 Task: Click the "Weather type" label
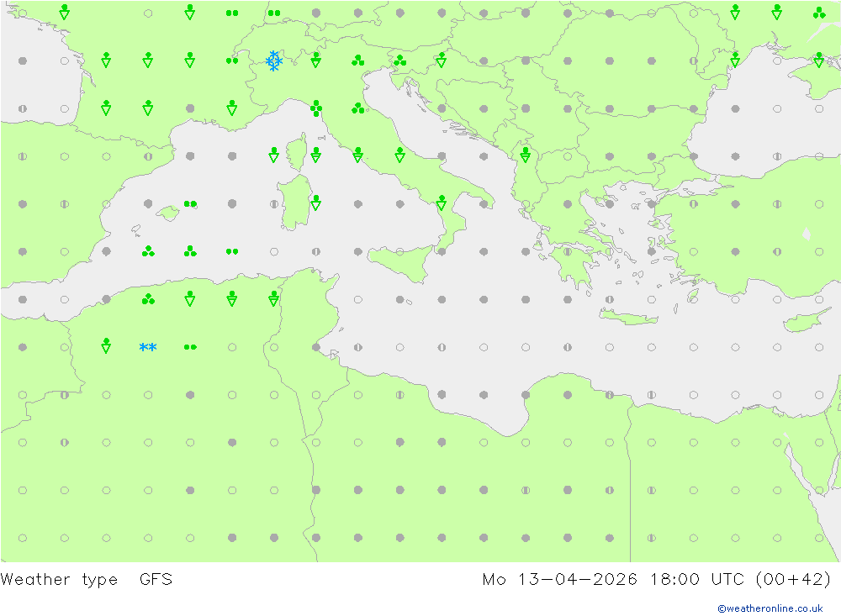59,580
